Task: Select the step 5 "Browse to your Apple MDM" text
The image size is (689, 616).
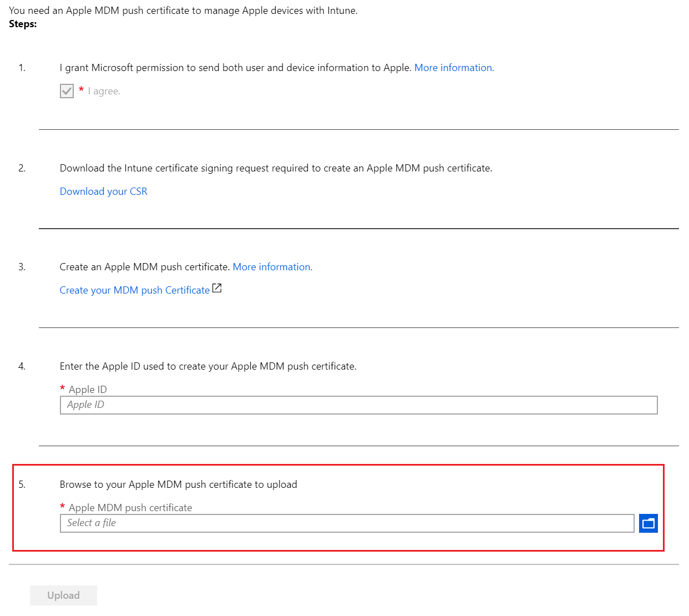Action: coord(178,484)
